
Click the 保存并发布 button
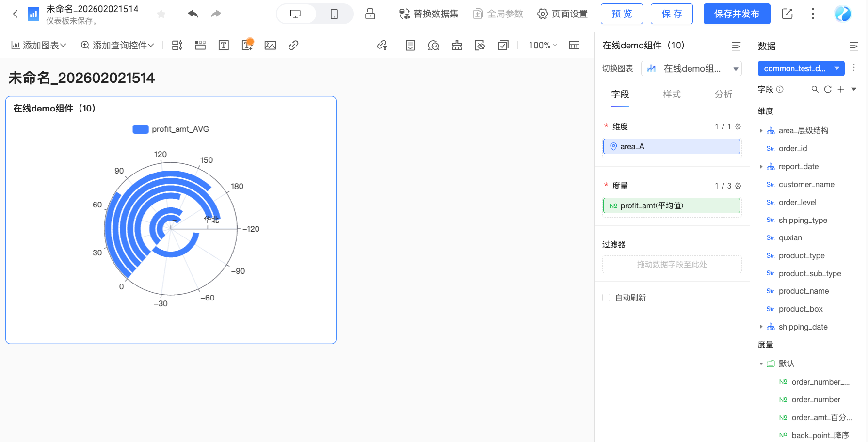click(x=737, y=14)
